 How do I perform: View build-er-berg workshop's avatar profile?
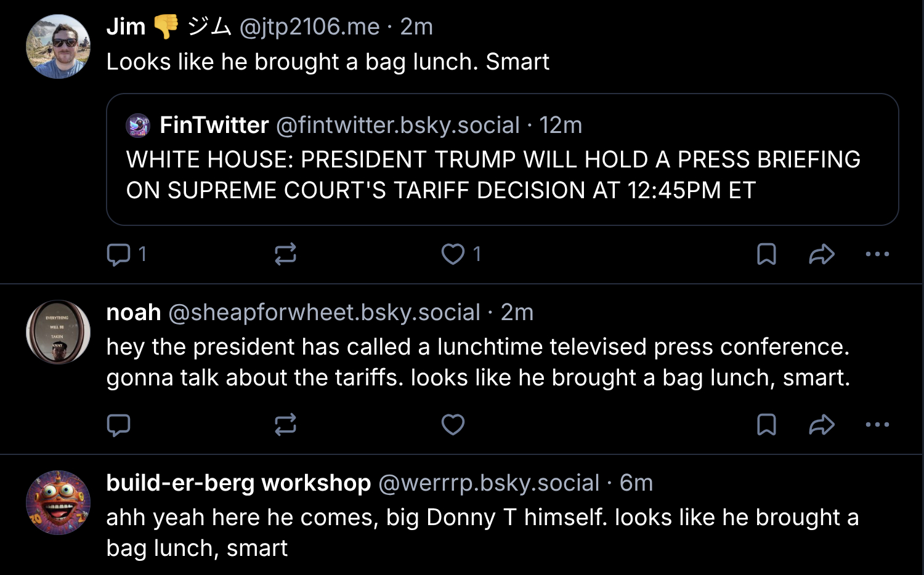(58, 502)
